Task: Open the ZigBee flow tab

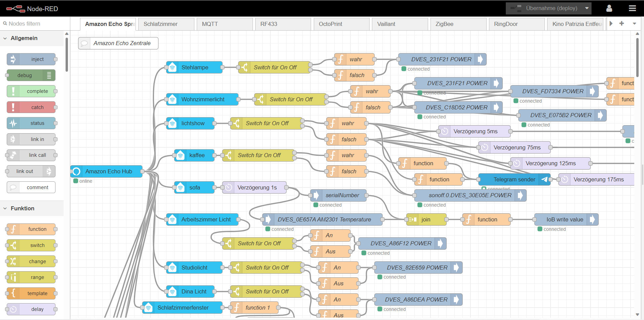Action: click(458, 24)
